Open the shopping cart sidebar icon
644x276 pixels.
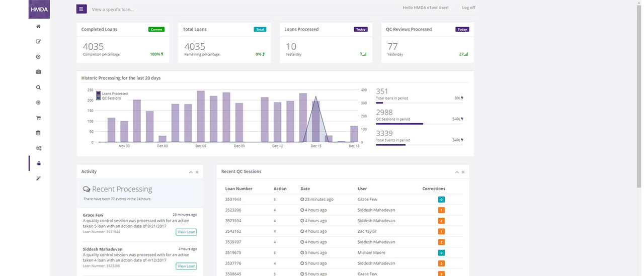coord(39,118)
